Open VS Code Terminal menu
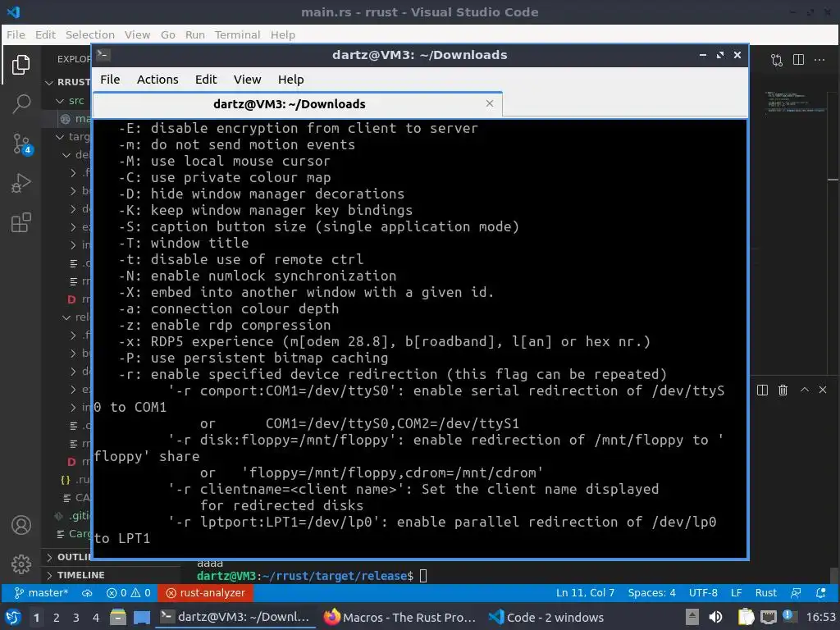The height and width of the screenshot is (630, 840). (x=237, y=34)
